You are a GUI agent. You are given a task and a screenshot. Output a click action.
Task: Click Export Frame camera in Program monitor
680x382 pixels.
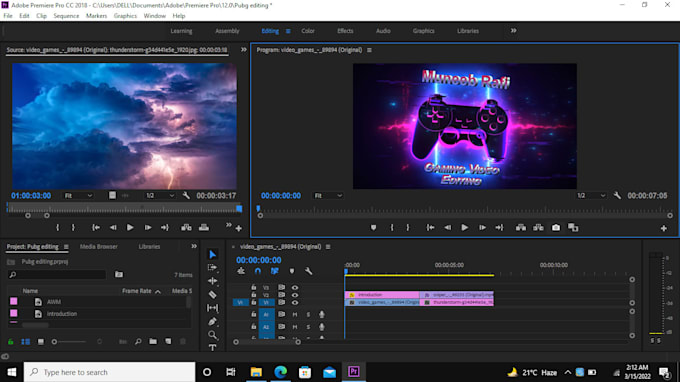[x=556, y=228]
